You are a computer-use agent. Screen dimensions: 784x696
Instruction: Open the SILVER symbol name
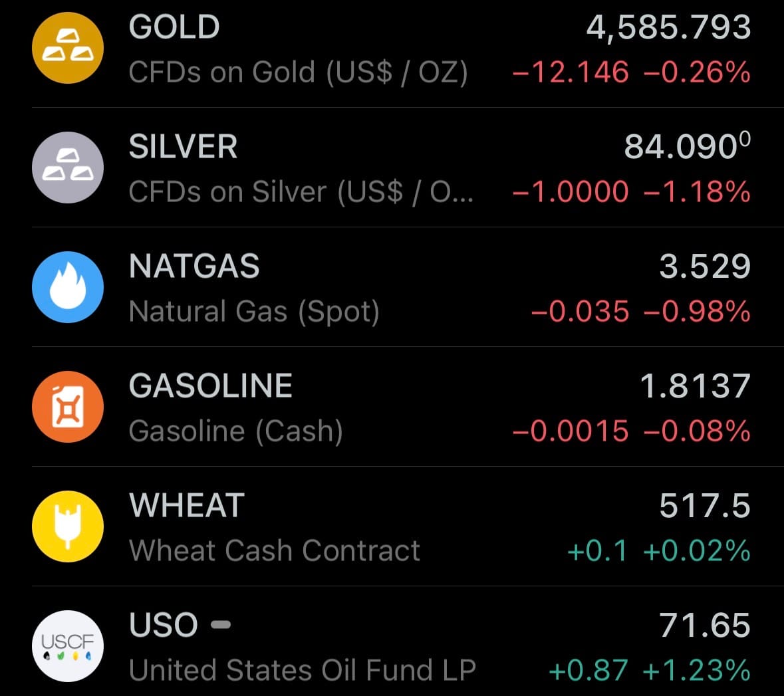(183, 147)
